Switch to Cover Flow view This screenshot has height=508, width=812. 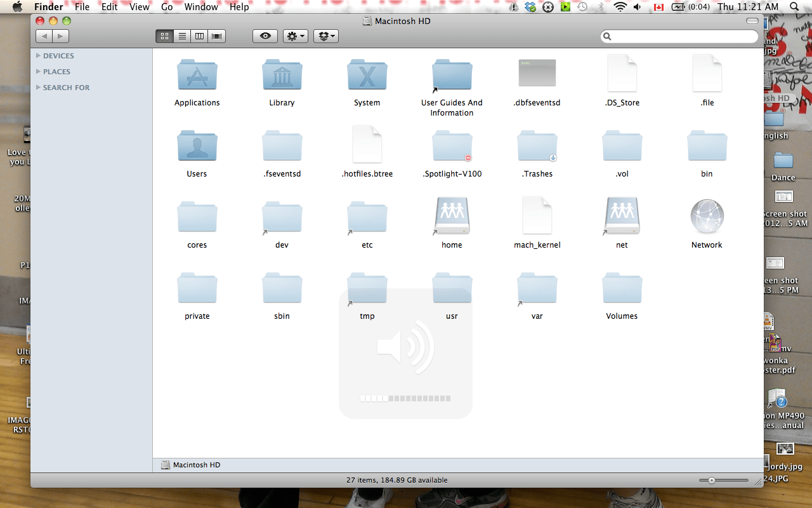[x=216, y=36]
